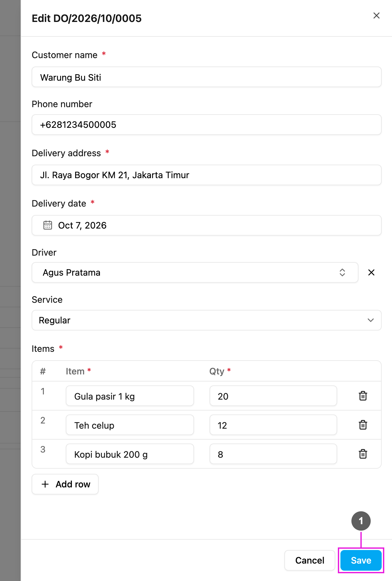Viewport: 392px width, 581px height.
Task: Click the Customer name input field
Action: pos(207,77)
